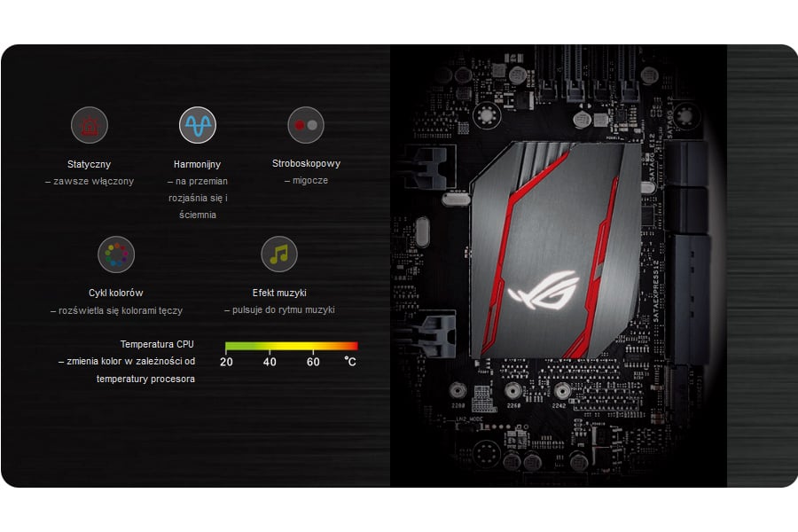The width and height of the screenshot is (798, 532).
Task: Choose the Harmonijny blue wave icon
Action: click(x=198, y=125)
